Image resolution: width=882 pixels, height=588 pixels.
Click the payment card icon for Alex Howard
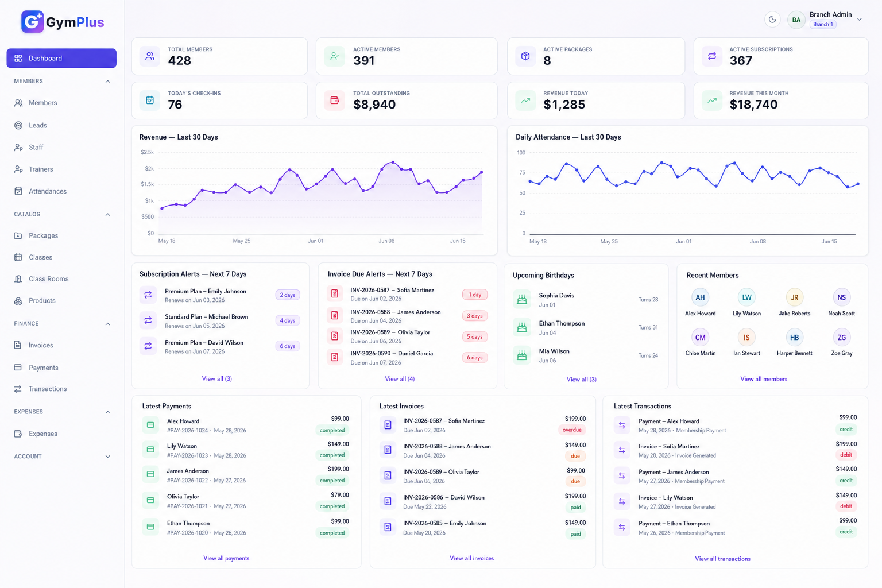point(150,425)
